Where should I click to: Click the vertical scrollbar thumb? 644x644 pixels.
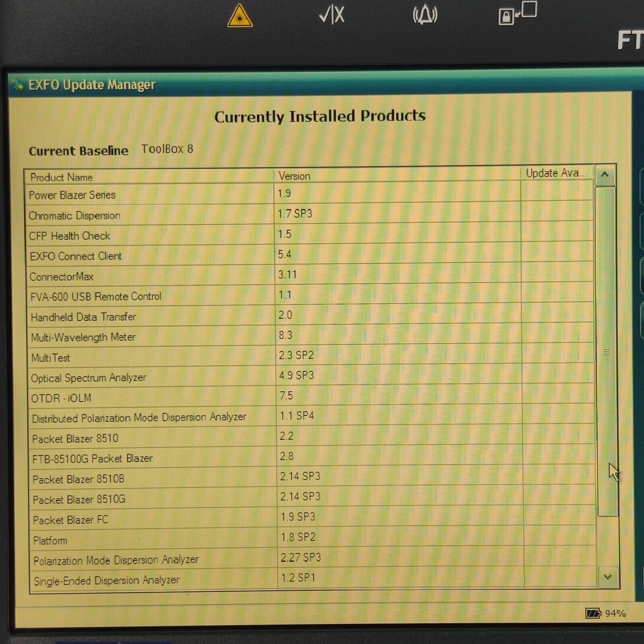607,351
